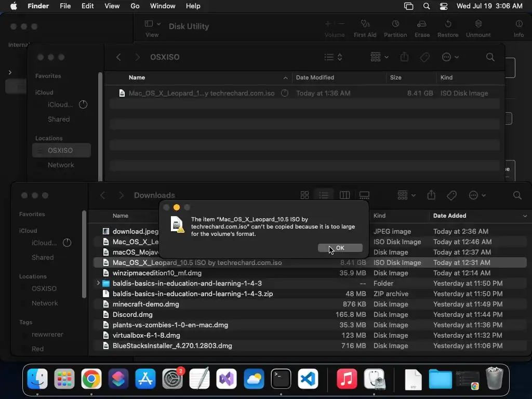This screenshot has width=532, height=399.
Task: Open Google Chrome from the Dock
Action: pos(91,379)
